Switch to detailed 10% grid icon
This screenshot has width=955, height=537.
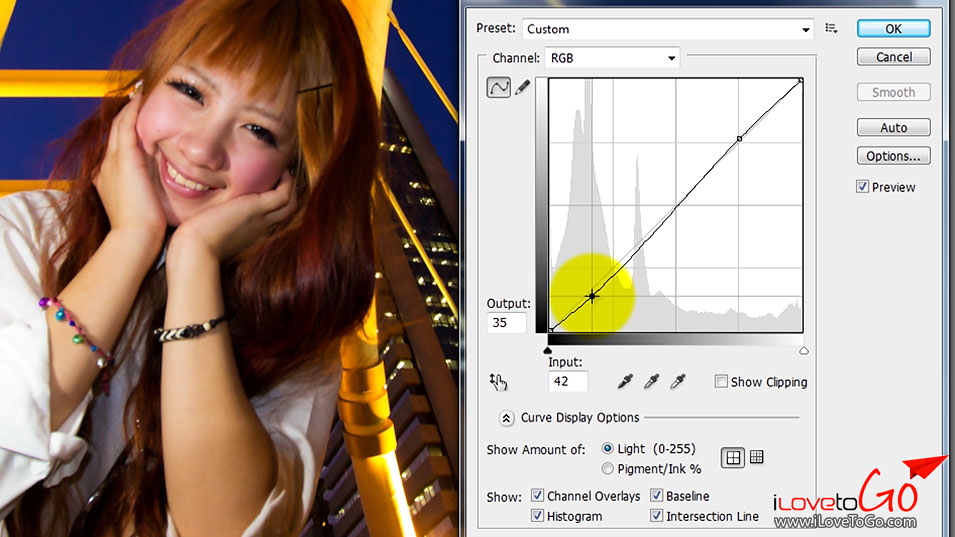tap(756, 457)
